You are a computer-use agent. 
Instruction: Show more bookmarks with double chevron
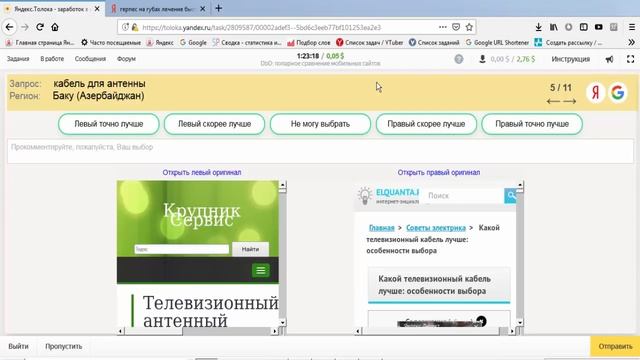pyautogui.click(x=631, y=42)
